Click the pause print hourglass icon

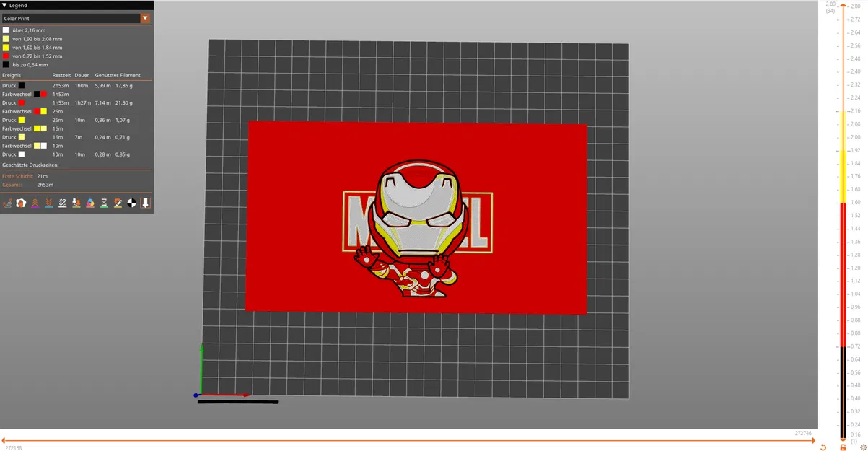tap(104, 203)
